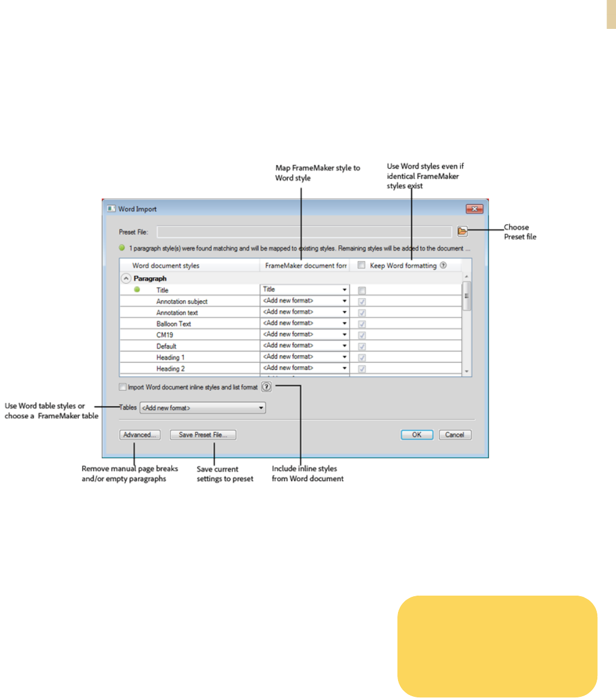The width and height of the screenshot is (616, 698).
Task: Click FrameMaker document format column header
Action: coord(305,266)
